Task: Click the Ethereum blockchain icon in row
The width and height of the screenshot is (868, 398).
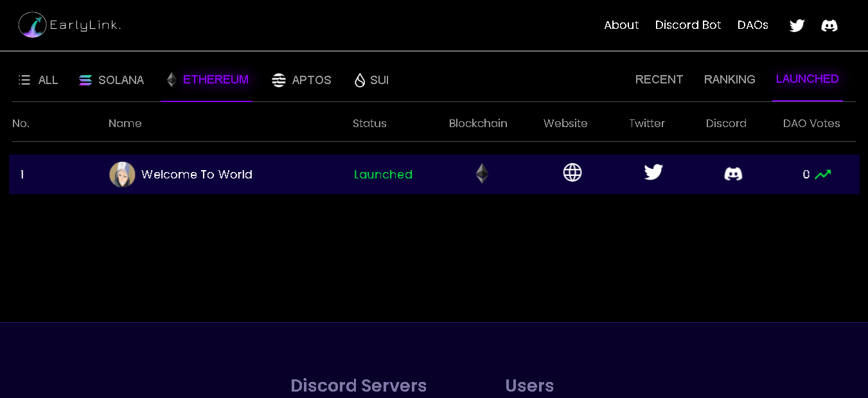Action: (482, 173)
